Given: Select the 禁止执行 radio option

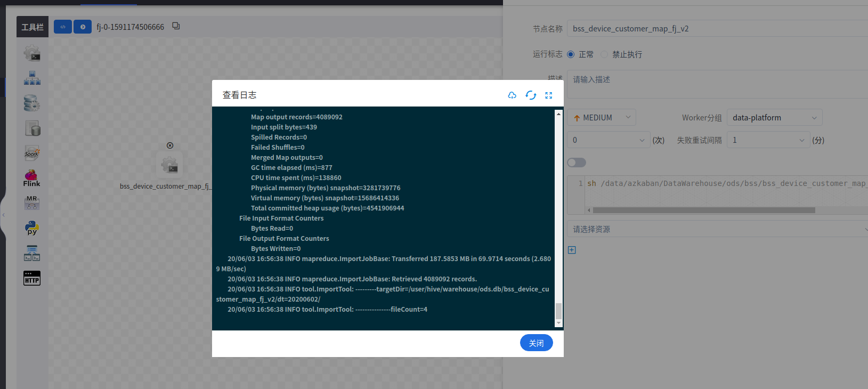Looking at the screenshot, I should (604, 54).
